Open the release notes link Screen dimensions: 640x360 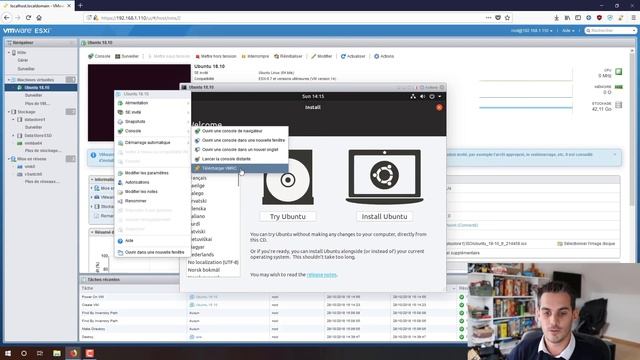point(322,275)
